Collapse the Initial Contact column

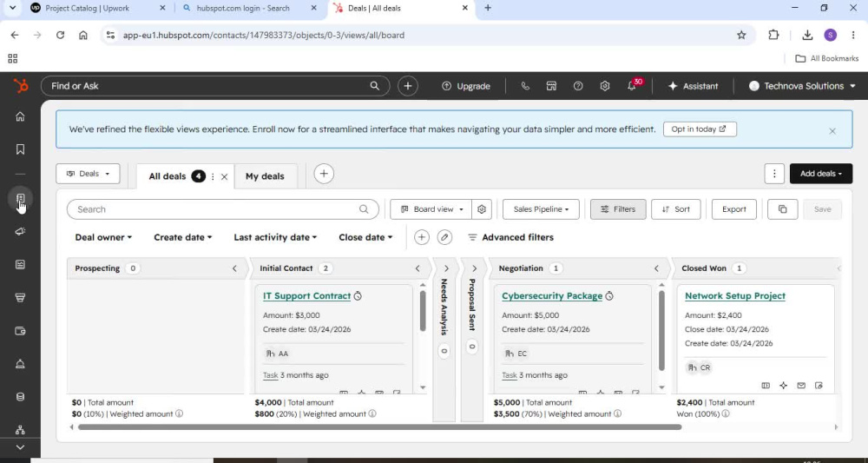(x=418, y=268)
